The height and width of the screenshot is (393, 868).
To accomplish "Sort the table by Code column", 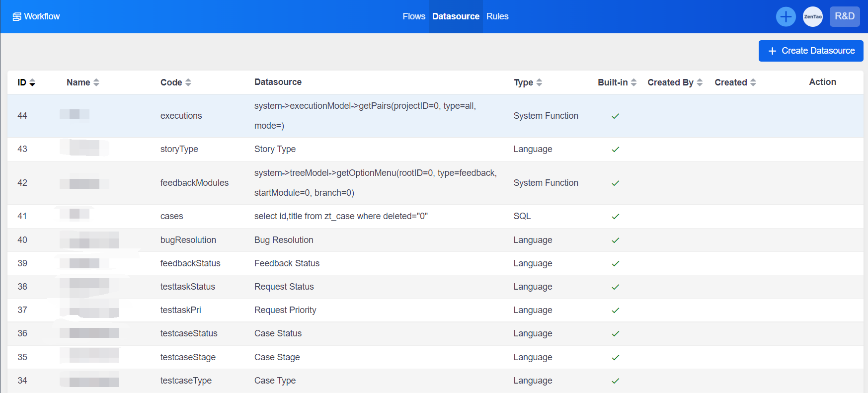I will pyautogui.click(x=188, y=82).
